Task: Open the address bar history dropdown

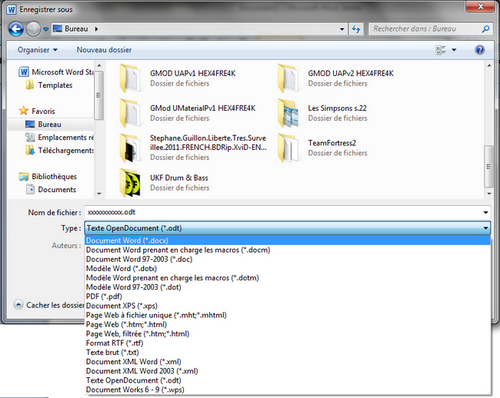Action: (x=342, y=29)
